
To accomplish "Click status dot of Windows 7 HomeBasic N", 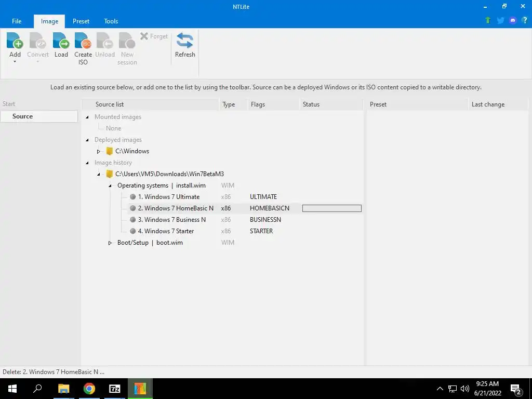I will pos(132,208).
